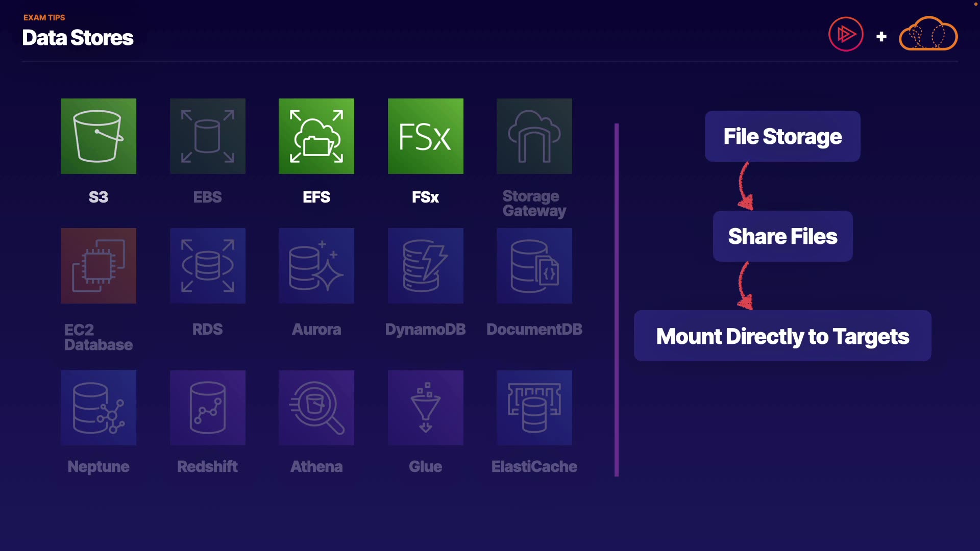Image resolution: width=980 pixels, height=551 pixels.
Task: Click the Storage Gateway icon
Action: [534, 136]
